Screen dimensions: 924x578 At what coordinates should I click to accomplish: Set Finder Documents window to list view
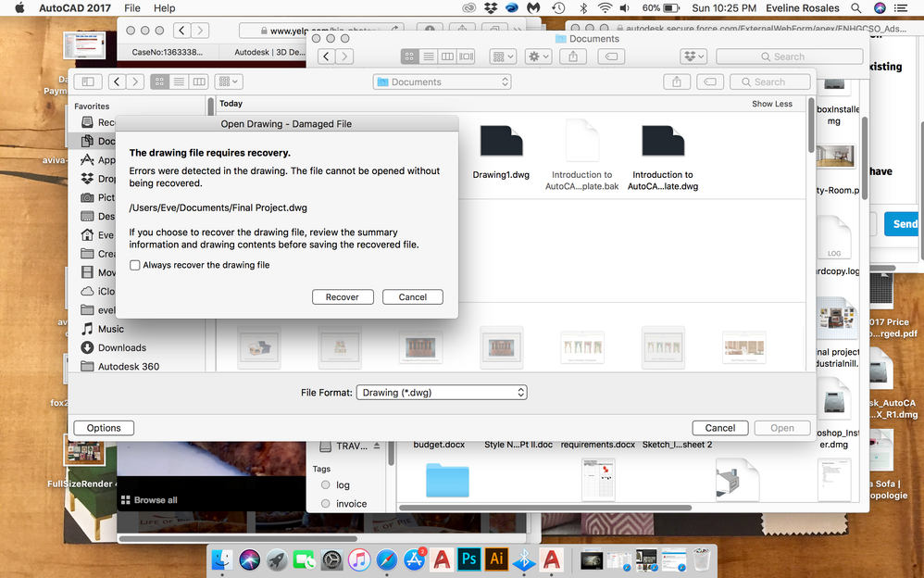[429, 57]
